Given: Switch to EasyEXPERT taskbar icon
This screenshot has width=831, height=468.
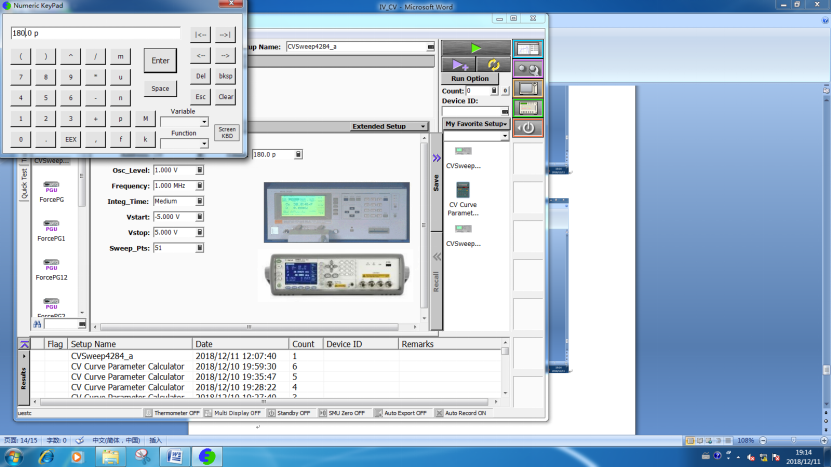Looking at the screenshot, I should (x=207, y=456).
